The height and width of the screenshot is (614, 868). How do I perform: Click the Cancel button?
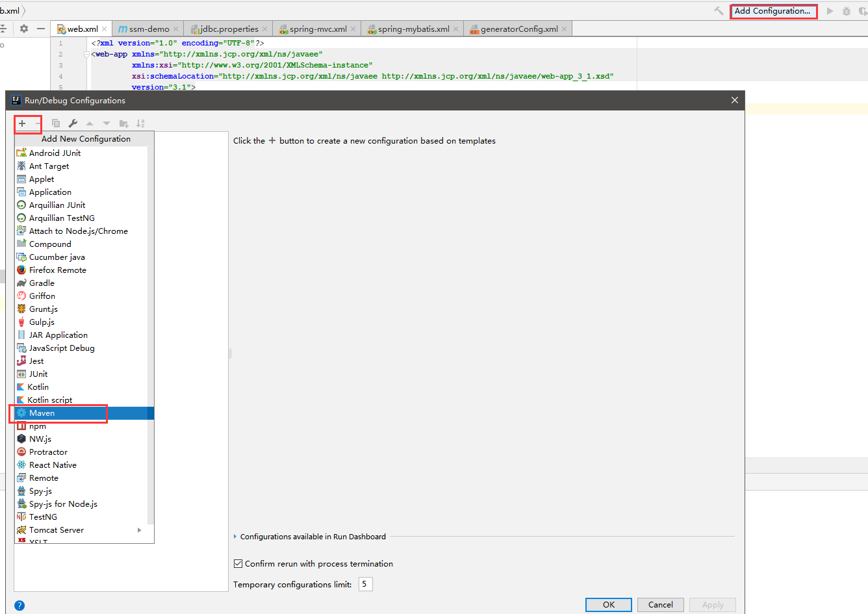coord(661,605)
